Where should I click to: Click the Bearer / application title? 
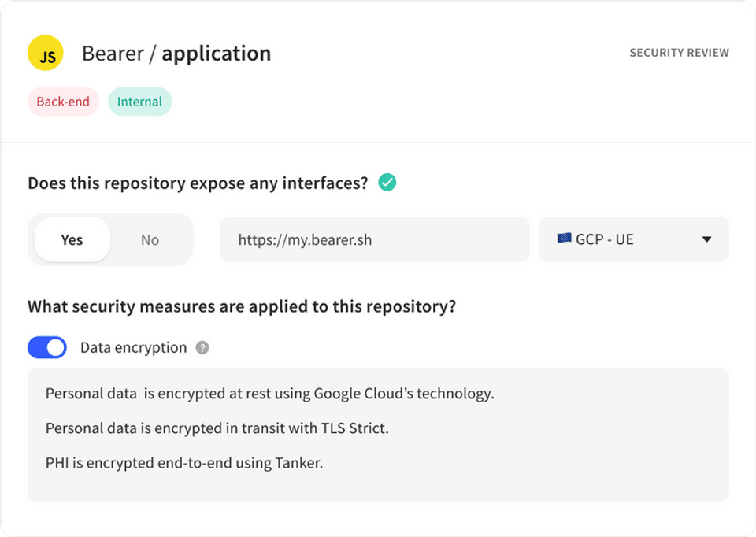point(176,54)
